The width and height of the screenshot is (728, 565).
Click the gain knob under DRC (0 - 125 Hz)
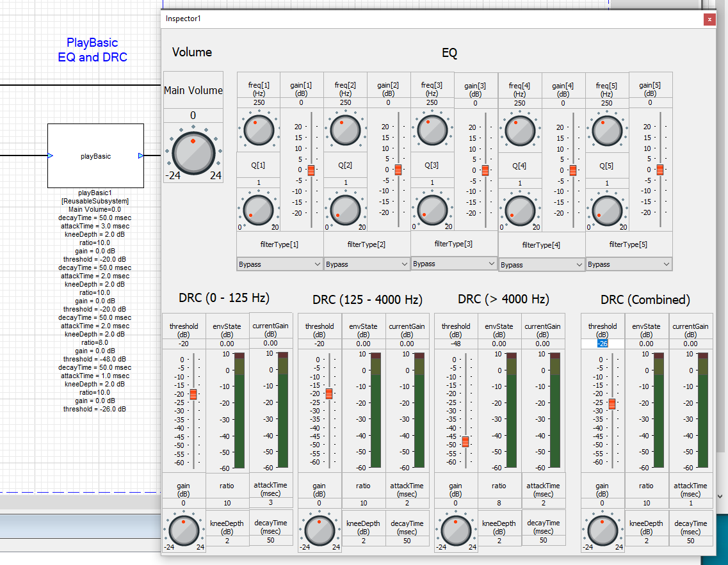pos(183,530)
